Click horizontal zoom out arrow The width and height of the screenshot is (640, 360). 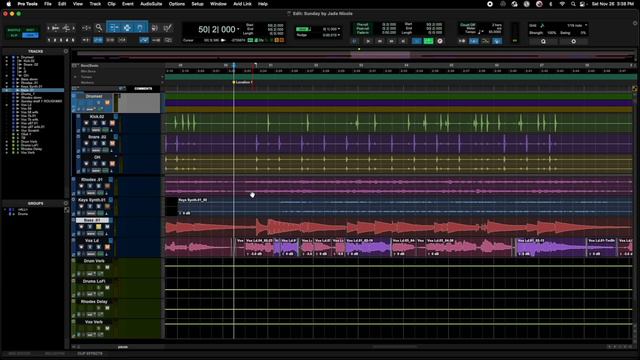pos(49,28)
